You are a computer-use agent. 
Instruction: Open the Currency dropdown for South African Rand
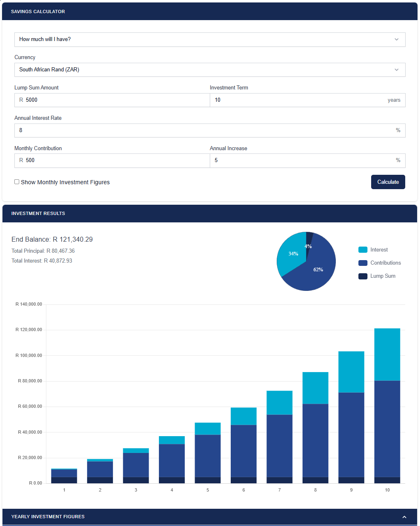pyautogui.click(x=209, y=70)
